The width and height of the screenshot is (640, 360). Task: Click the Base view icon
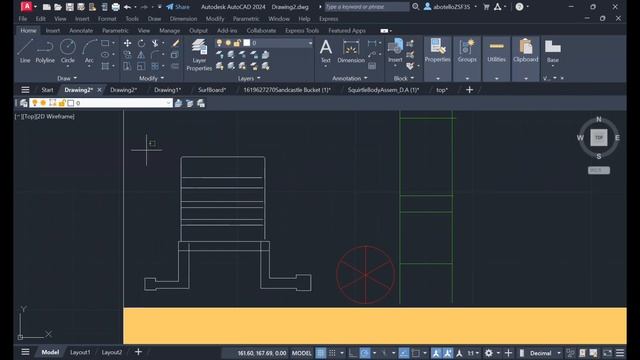(x=553, y=51)
